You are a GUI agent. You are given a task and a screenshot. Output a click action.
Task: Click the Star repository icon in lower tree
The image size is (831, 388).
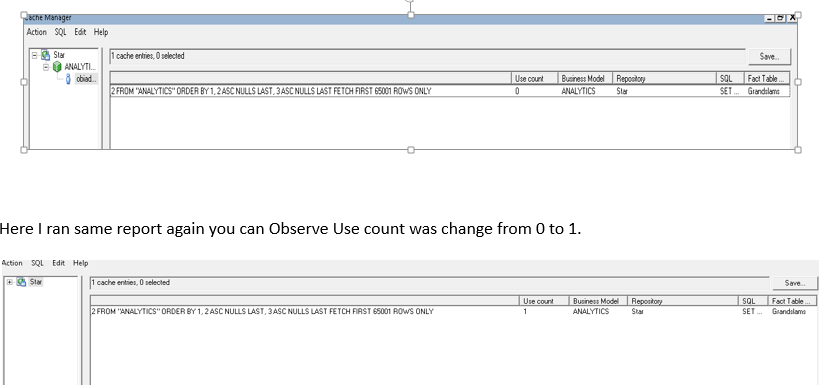21,282
